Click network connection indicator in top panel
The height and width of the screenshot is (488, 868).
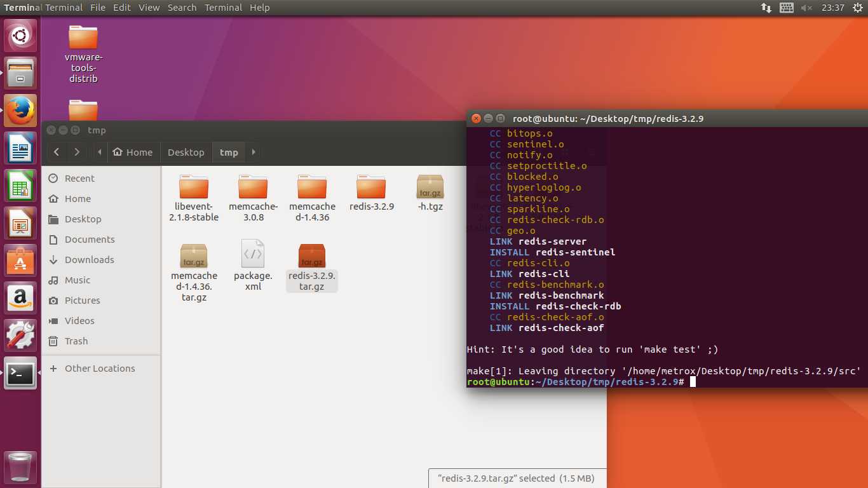(x=766, y=8)
